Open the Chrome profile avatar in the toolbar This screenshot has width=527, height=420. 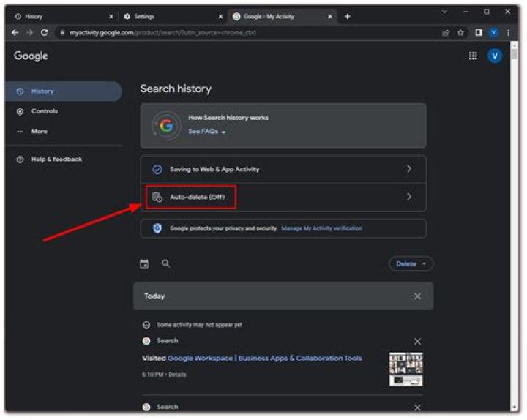tap(493, 33)
